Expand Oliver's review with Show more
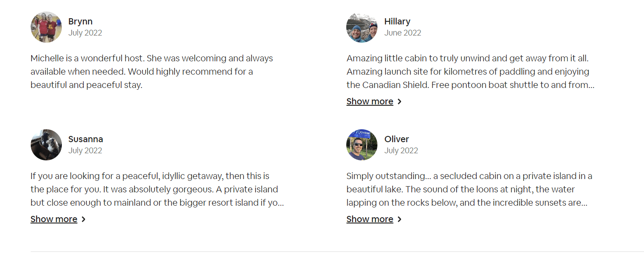The height and width of the screenshot is (263, 644). pos(370,219)
